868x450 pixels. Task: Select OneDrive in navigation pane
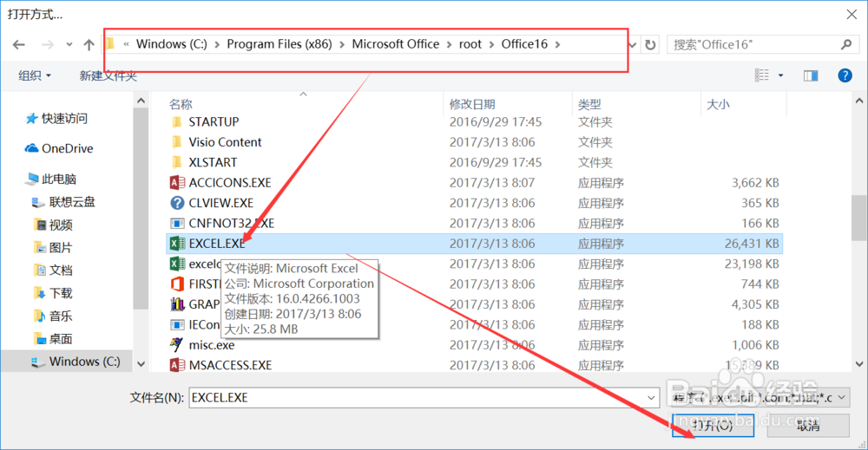pos(59,148)
